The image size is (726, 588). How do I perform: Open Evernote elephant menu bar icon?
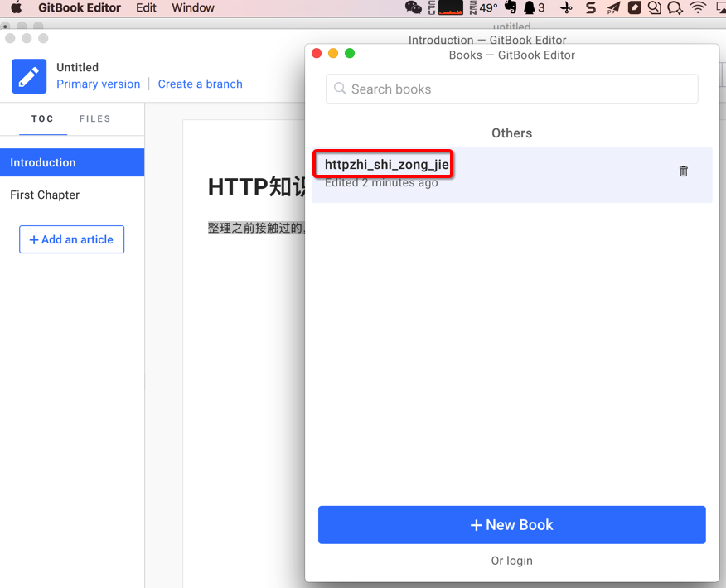(x=511, y=7)
